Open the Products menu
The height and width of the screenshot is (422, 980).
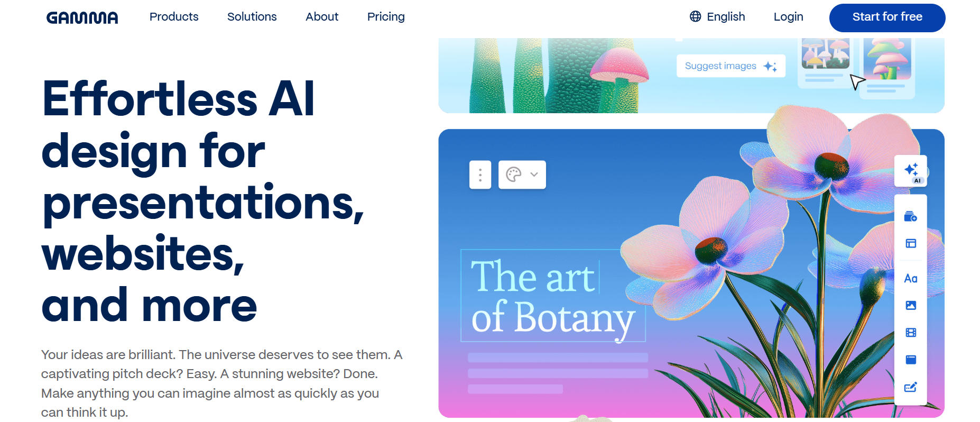[174, 17]
